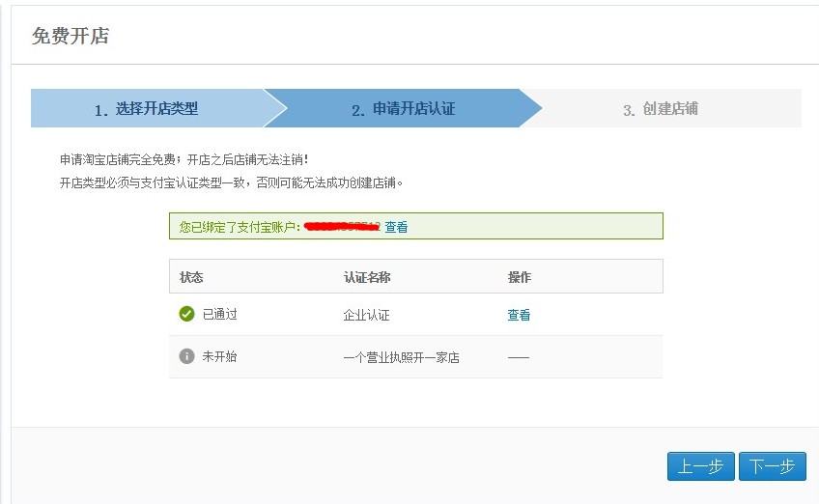Click the redacted Alipay account number
Viewport: 819px width, 504px height.
pyautogui.click(x=342, y=227)
